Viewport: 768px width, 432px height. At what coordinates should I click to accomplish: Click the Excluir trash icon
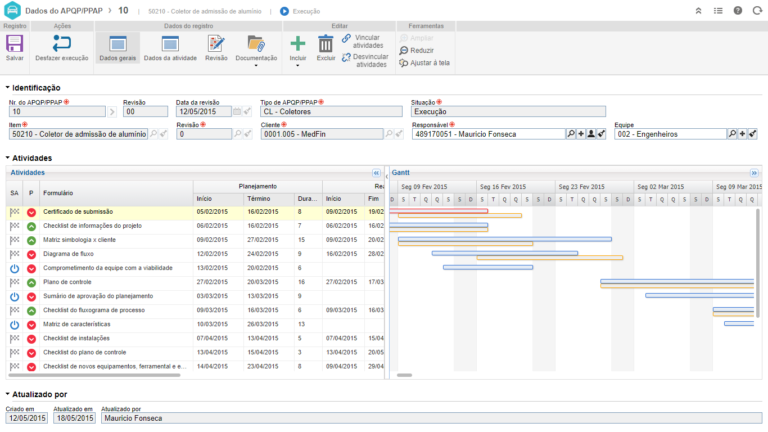tap(326, 44)
